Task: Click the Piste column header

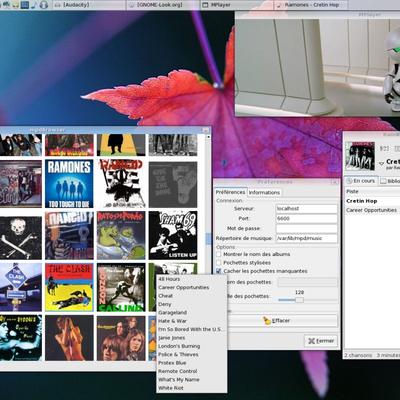Action: point(372,191)
